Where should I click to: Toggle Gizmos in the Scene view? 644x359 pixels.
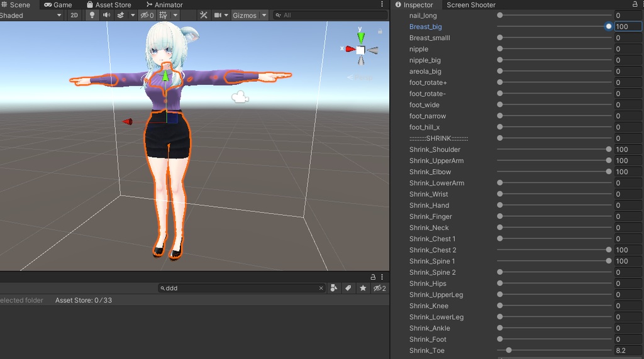245,15
